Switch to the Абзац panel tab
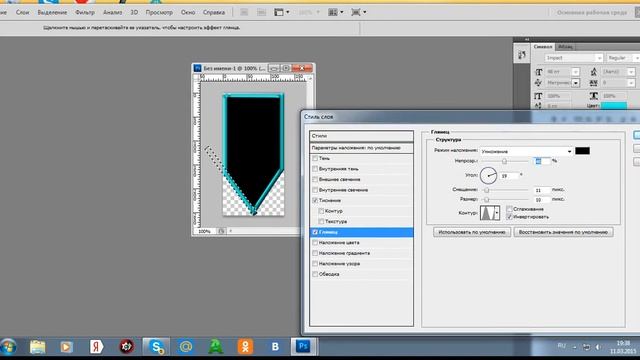The height and width of the screenshot is (360, 640). pos(565,47)
